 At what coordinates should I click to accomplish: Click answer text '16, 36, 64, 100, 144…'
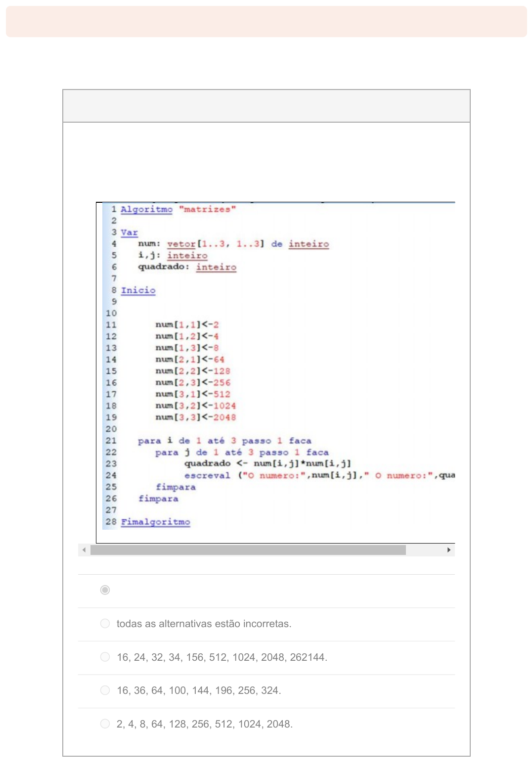tap(199, 690)
